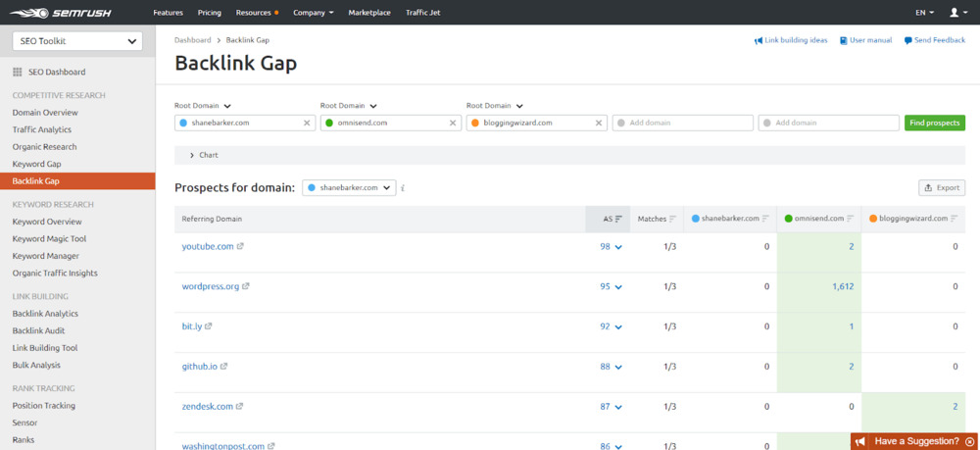The height and width of the screenshot is (450, 980).
Task: Sort the shanebarker.com column icon
Action: (765, 219)
